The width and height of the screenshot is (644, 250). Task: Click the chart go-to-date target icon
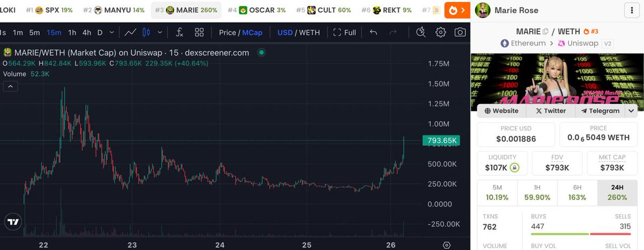447,245
